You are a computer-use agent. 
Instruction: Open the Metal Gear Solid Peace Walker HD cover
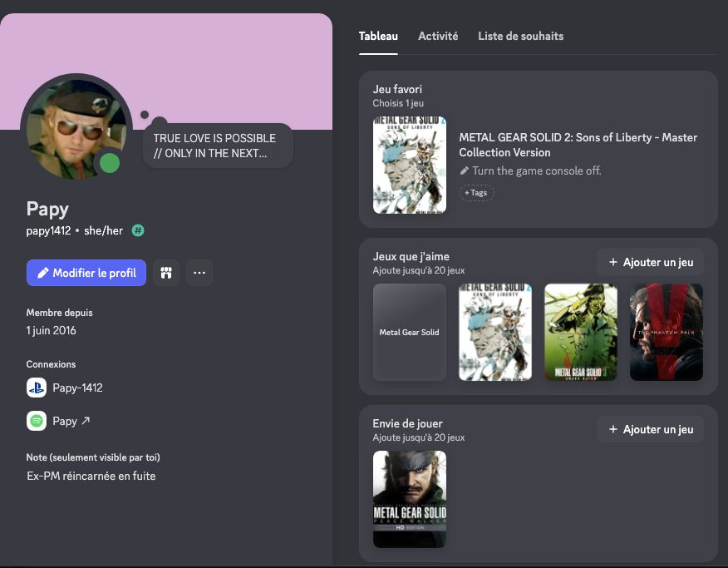(x=410, y=499)
